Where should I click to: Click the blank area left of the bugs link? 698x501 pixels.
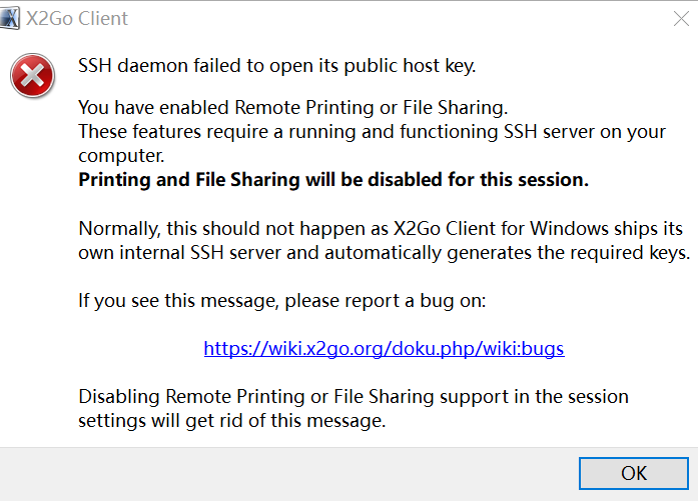pyautogui.click(x=141, y=348)
